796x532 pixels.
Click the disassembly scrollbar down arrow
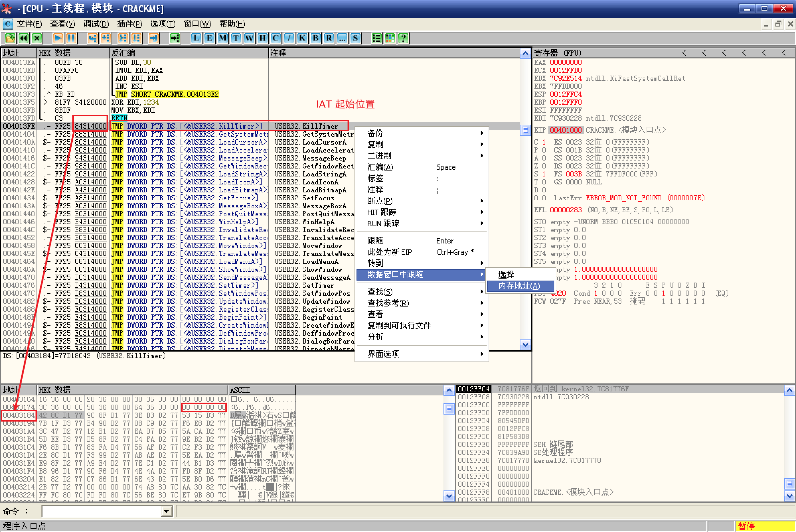click(525, 345)
